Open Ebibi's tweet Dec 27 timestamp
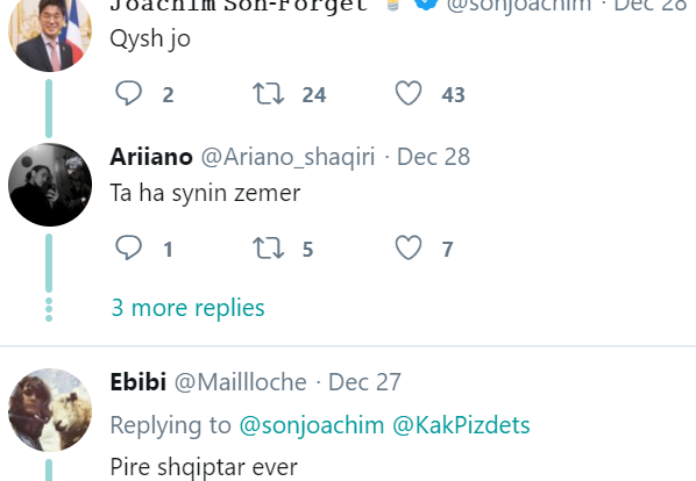Screen dimensions: 696x481 point(364,382)
